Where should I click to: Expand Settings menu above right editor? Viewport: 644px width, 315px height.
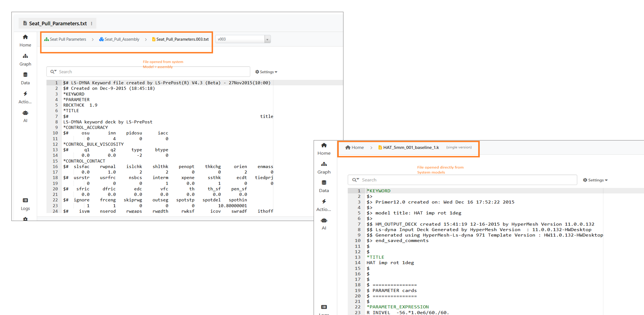click(595, 180)
